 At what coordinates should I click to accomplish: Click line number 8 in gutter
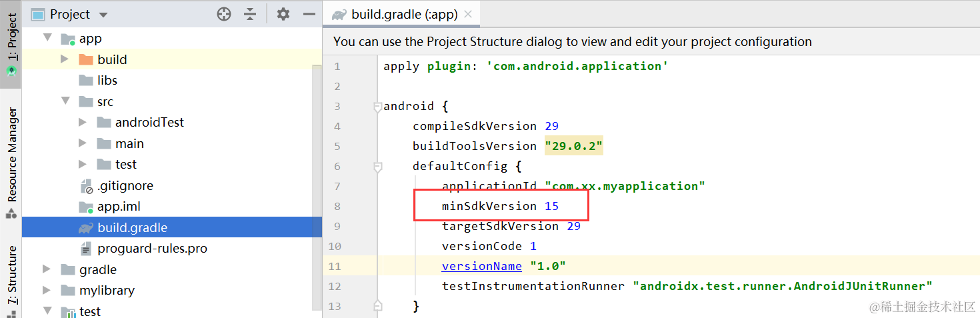[337, 206]
